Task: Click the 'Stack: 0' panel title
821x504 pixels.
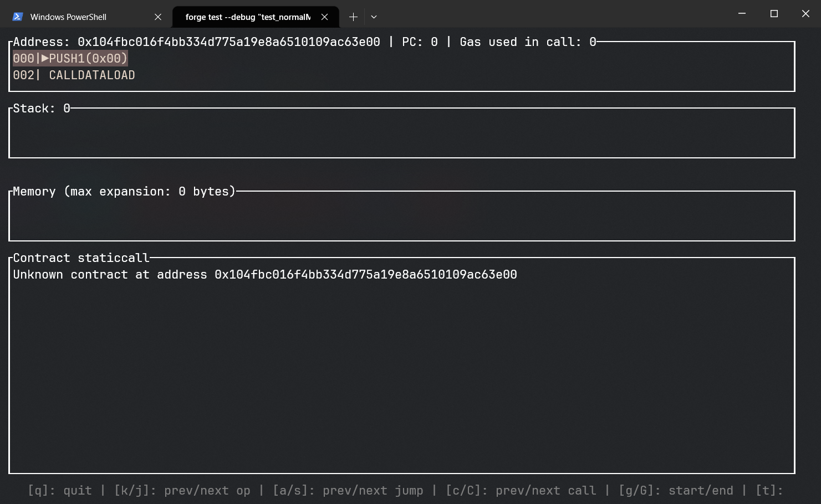Action: (42, 109)
